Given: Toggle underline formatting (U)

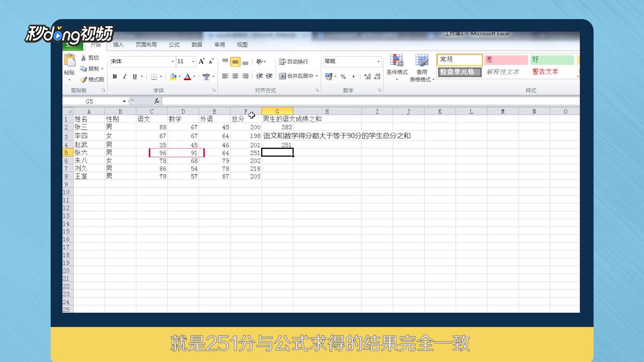Looking at the screenshot, I should point(134,76).
